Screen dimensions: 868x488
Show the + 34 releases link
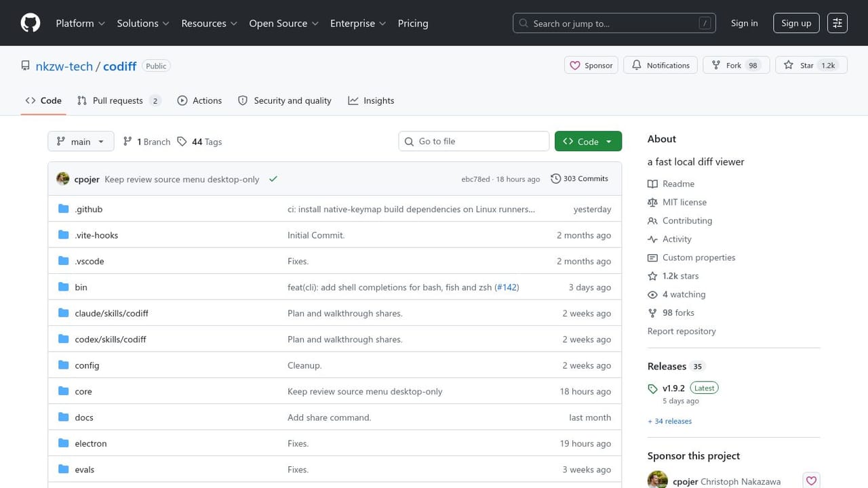670,421
